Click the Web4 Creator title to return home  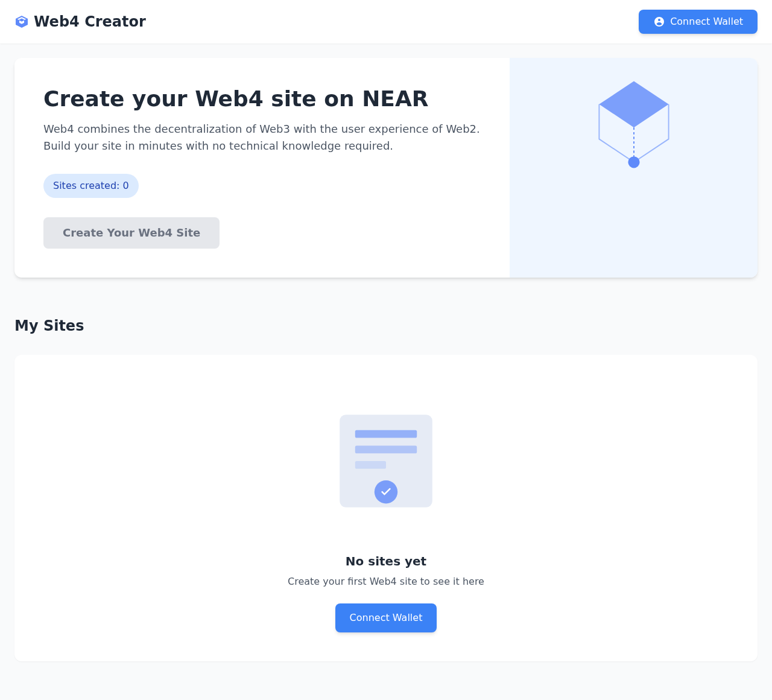coord(89,21)
